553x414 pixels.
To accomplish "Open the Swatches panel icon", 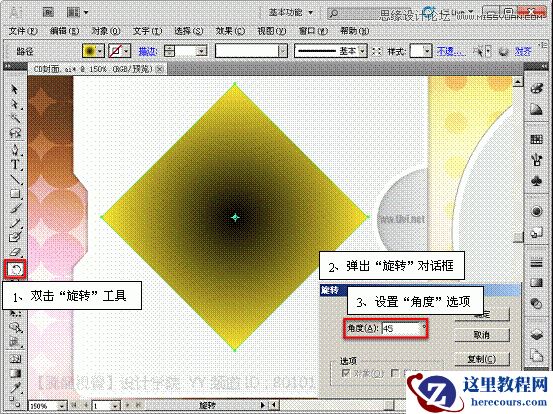I will pyautogui.click(x=536, y=139).
